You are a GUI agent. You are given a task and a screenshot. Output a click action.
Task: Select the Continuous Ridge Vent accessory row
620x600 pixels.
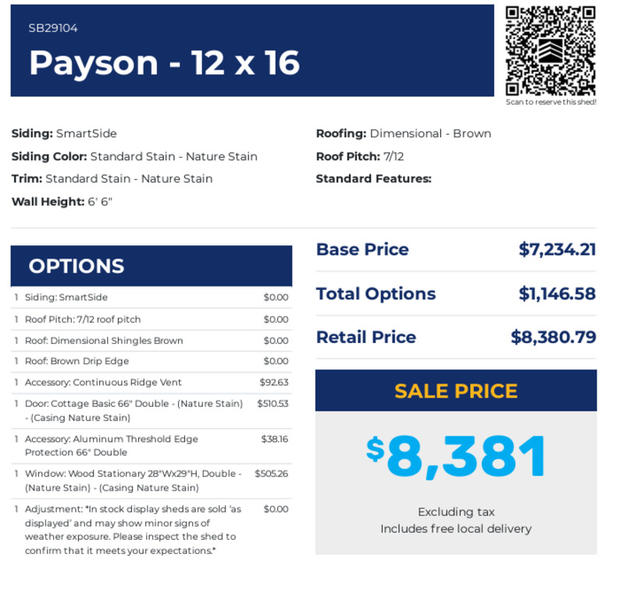151,382
